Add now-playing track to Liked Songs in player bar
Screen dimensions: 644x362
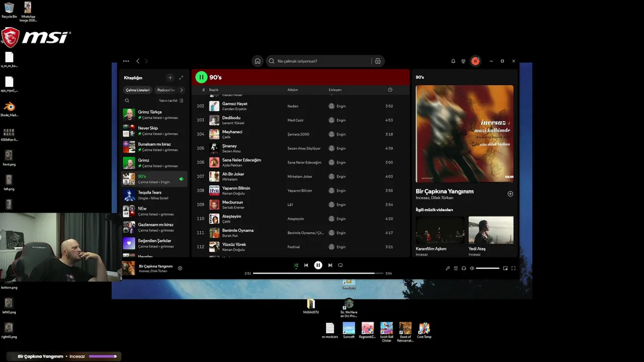click(x=180, y=268)
